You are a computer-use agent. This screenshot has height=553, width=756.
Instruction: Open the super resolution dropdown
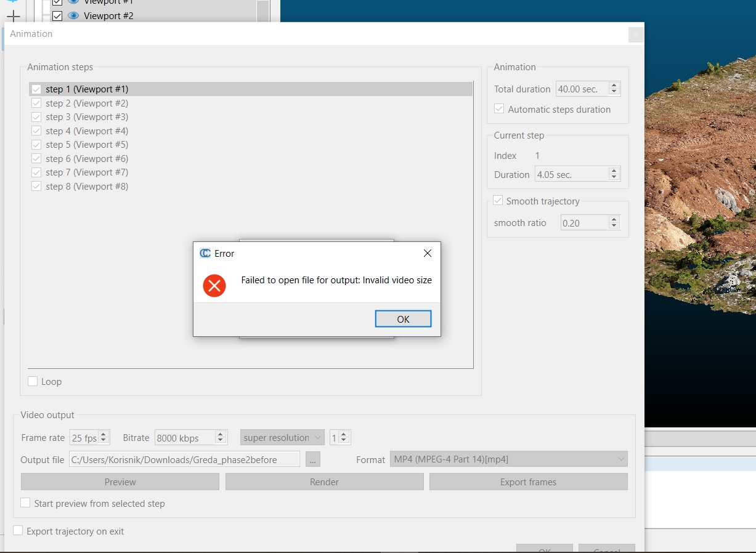[x=282, y=438]
